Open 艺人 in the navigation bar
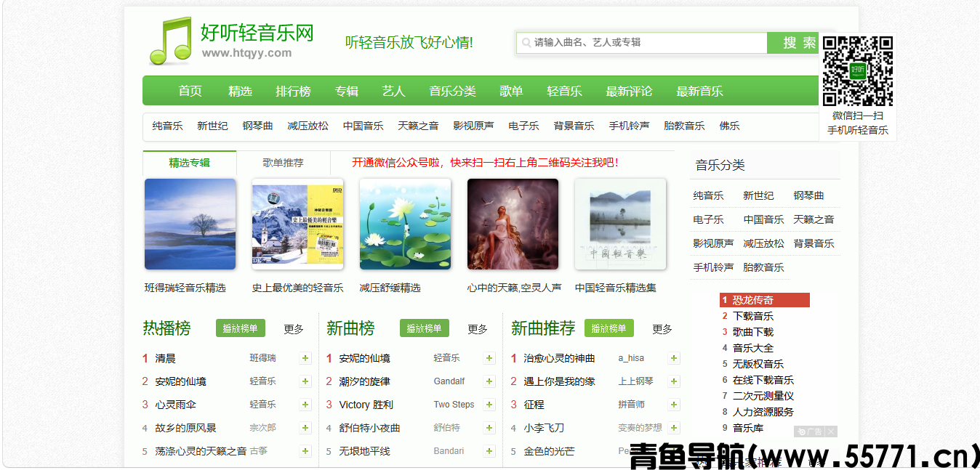This screenshot has width=980, height=470. tap(393, 91)
